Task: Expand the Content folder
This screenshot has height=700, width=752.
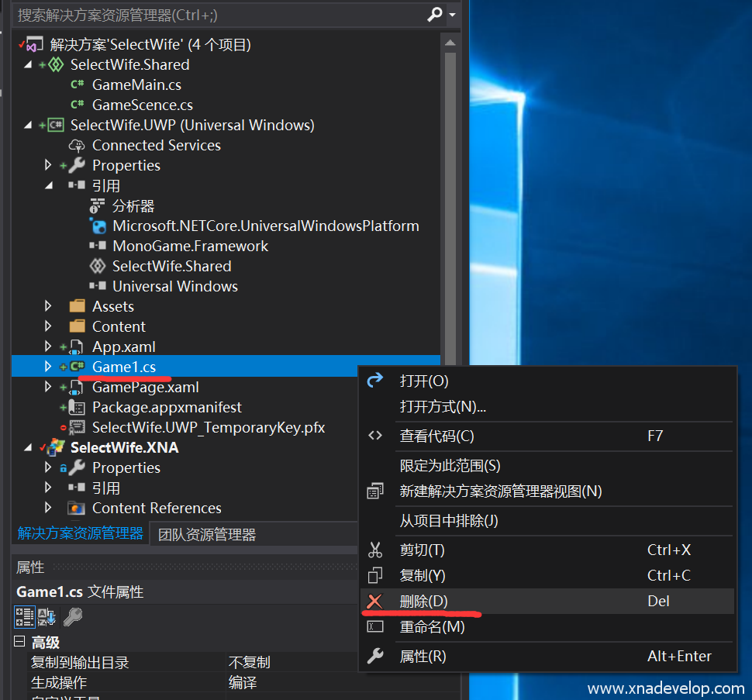Action: tap(48, 327)
